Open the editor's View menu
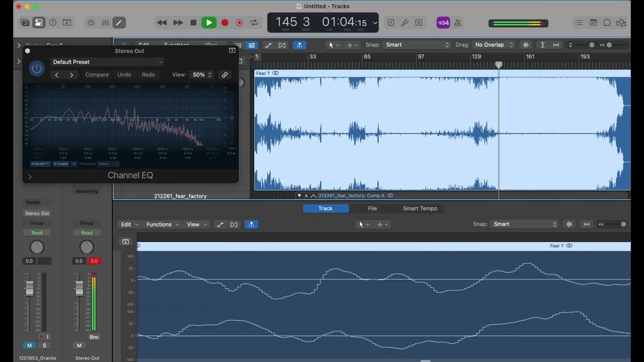The image size is (644, 362). 197,224
